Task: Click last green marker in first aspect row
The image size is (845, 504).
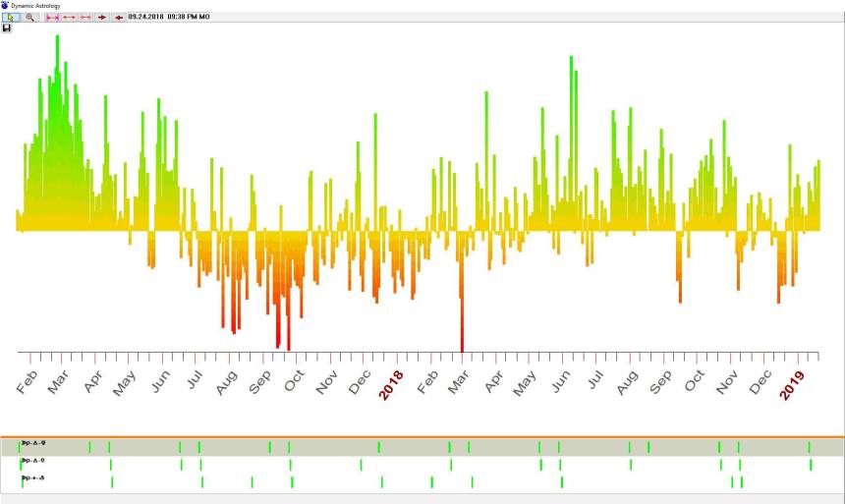Action: click(810, 447)
